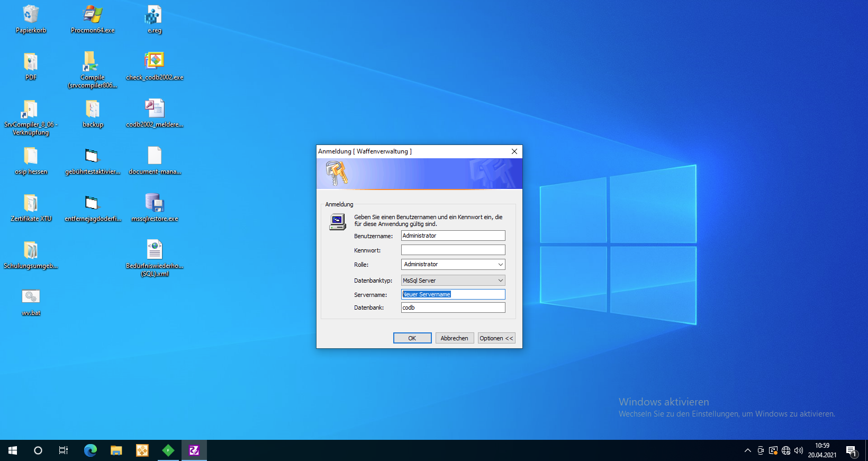
Task: Expand the Datenbanktyp dropdown
Action: 500,281
